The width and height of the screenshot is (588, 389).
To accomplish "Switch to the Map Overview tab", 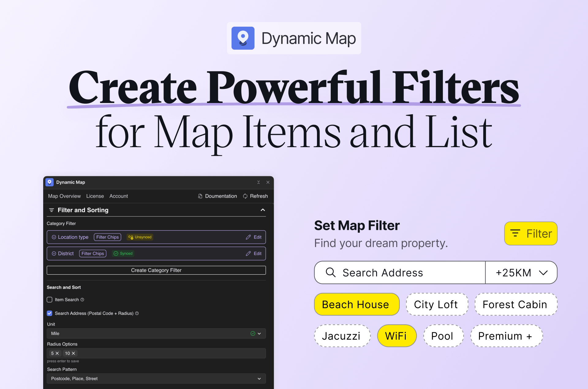I will [64, 196].
